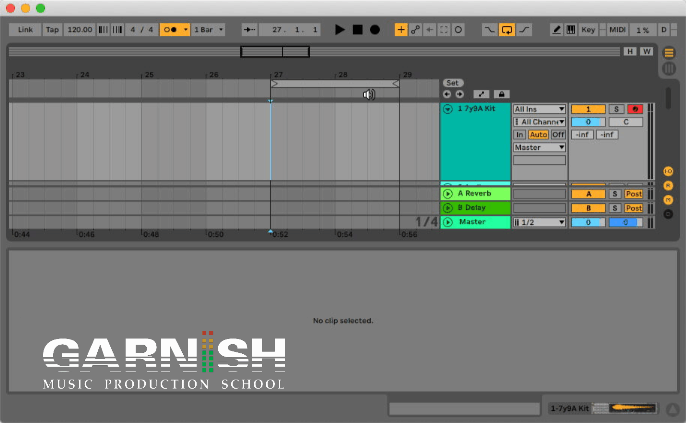
Task: Toggle the orange Loop switch
Action: pos(507,30)
